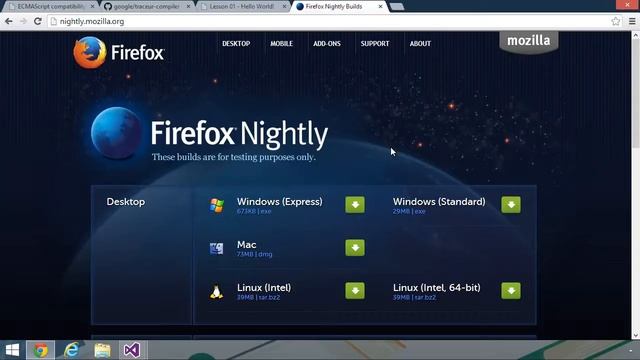Click the Linux (Intel, 64-bit) link text
Viewport: 640px width, 360px height.
pos(437,288)
